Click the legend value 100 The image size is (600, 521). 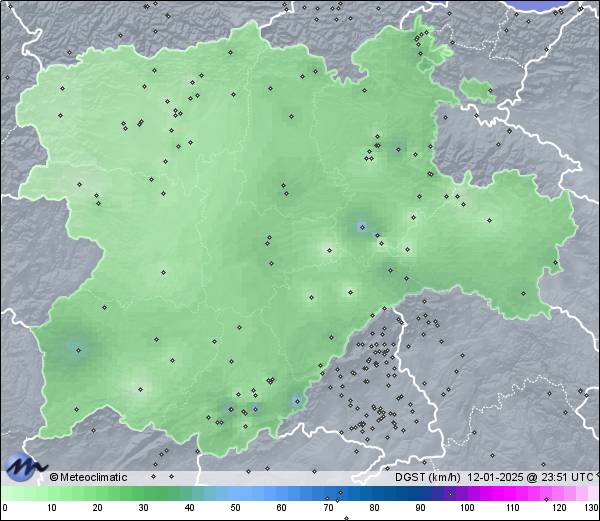467,508
